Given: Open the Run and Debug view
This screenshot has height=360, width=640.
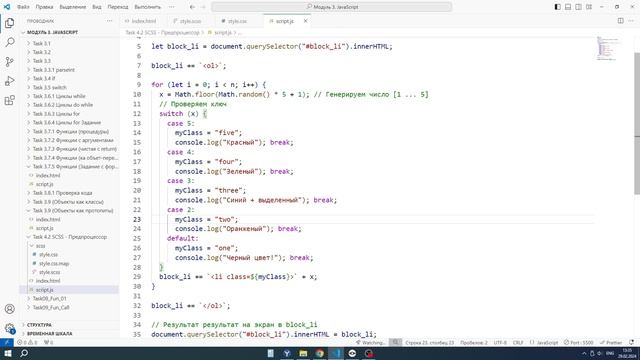Looking at the screenshot, I should coord(9,81).
